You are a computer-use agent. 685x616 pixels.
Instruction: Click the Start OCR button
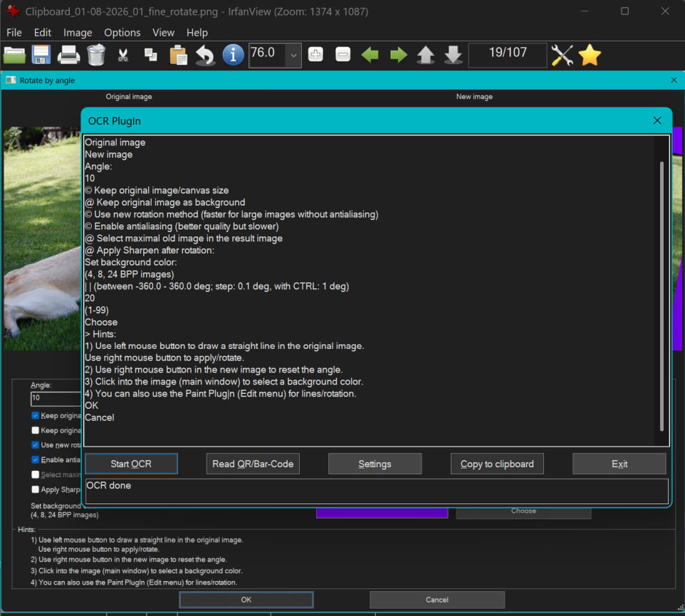click(x=131, y=464)
